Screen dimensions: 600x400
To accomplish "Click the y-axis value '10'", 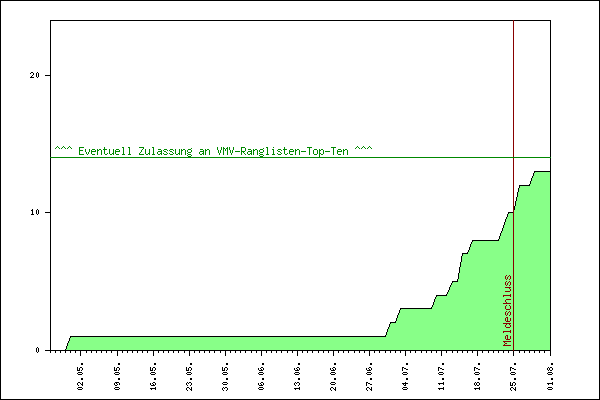I will tap(35, 212).
